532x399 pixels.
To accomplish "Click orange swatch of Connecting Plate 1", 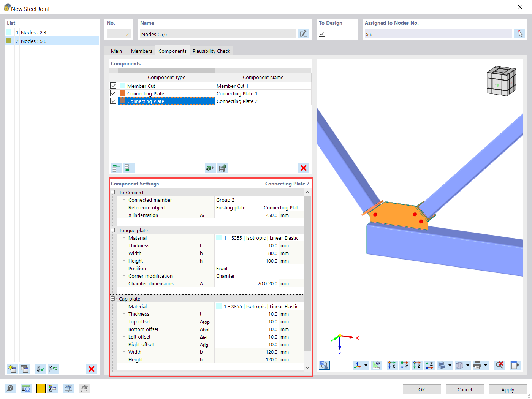I will pos(122,93).
